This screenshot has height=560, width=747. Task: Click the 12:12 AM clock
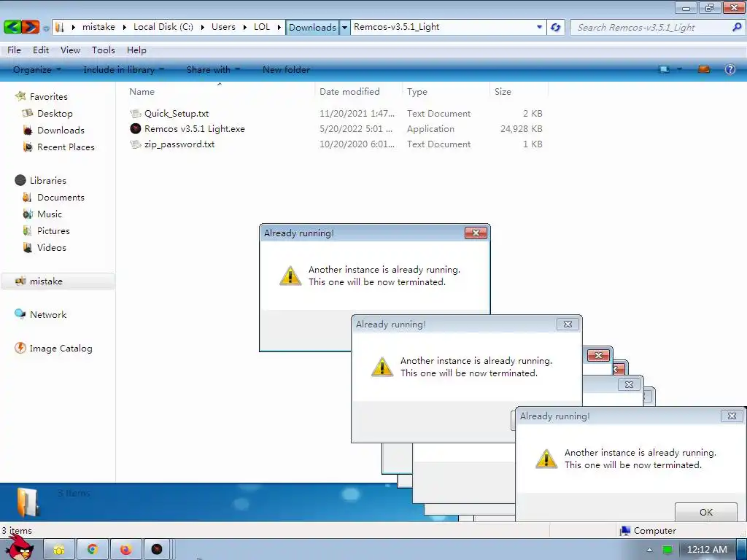[707, 550]
